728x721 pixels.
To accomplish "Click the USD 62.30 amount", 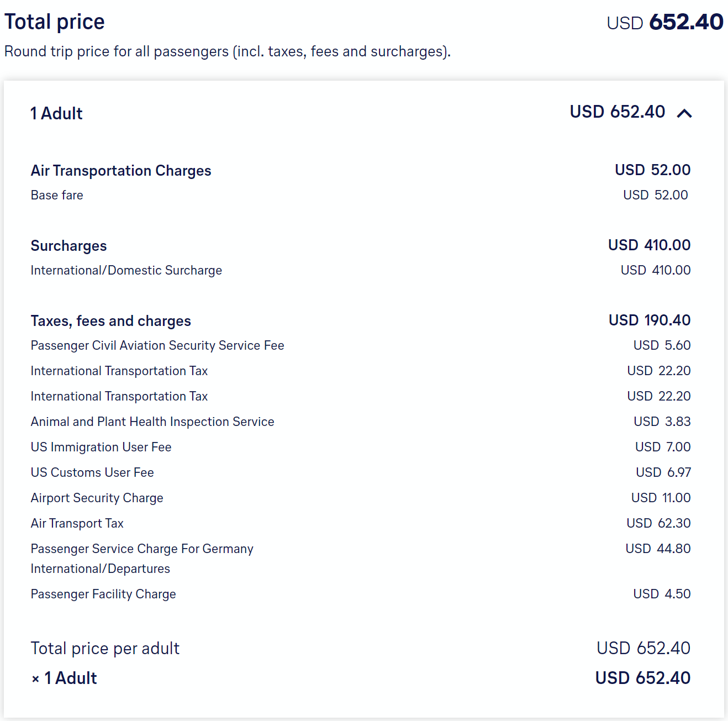I will (658, 523).
